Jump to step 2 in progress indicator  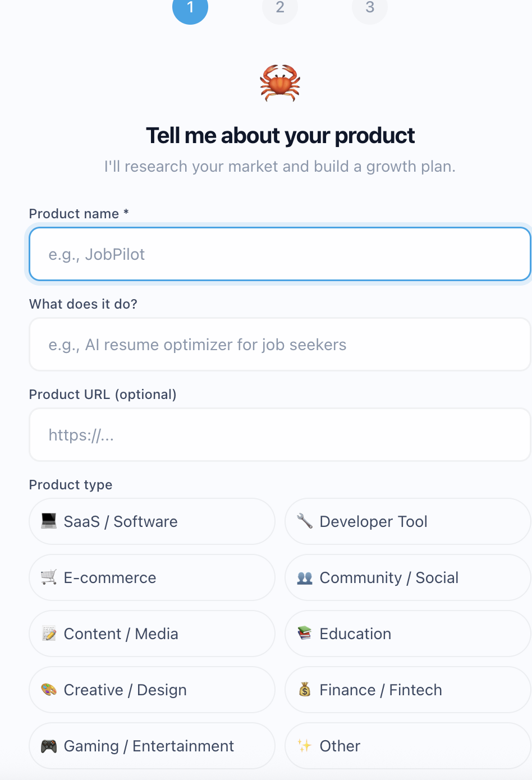(x=280, y=8)
